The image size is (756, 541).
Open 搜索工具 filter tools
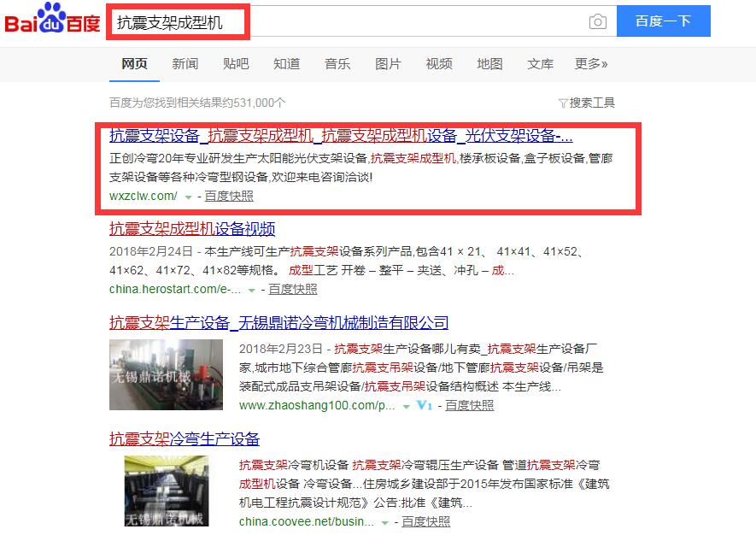coord(586,103)
